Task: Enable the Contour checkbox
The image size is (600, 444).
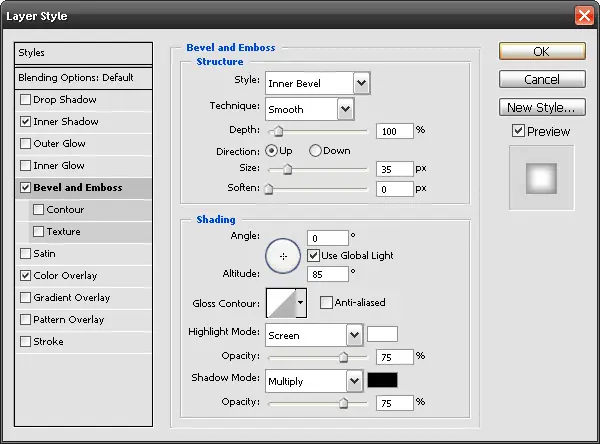Action: coord(38,210)
